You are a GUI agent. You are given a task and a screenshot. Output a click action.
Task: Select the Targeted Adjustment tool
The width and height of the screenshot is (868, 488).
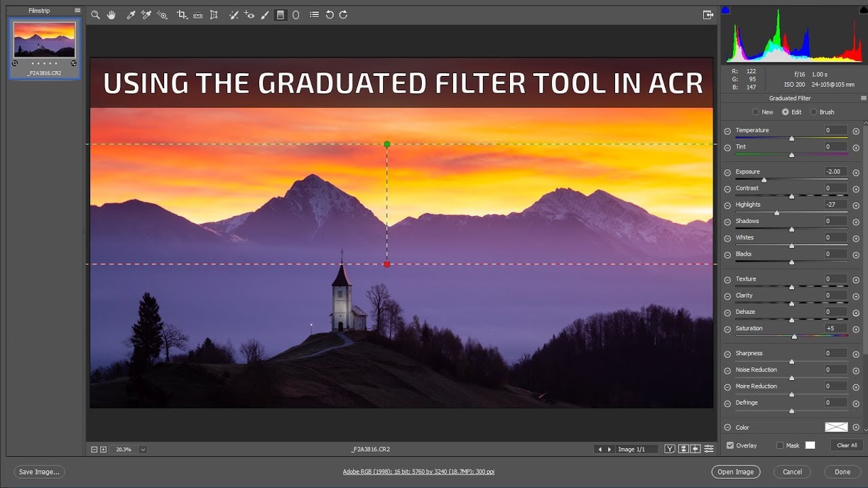(x=162, y=15)
